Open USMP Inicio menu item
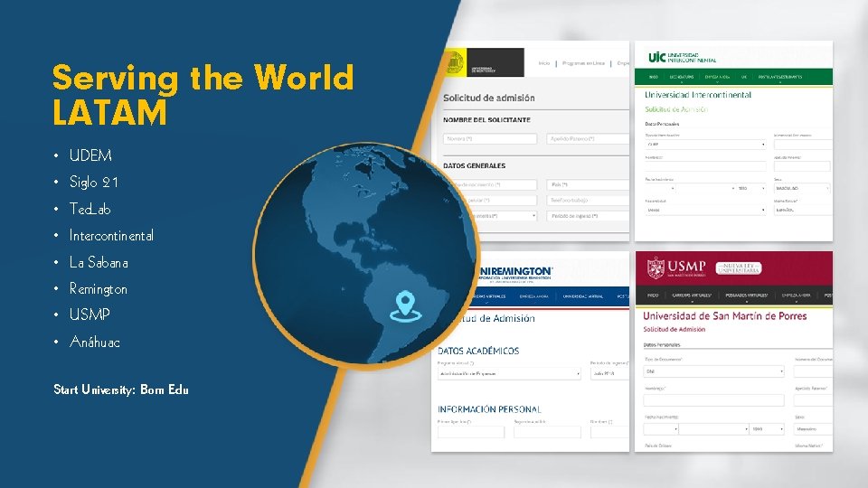The height and width of the screenshot is (488, 868). (653, 296)
